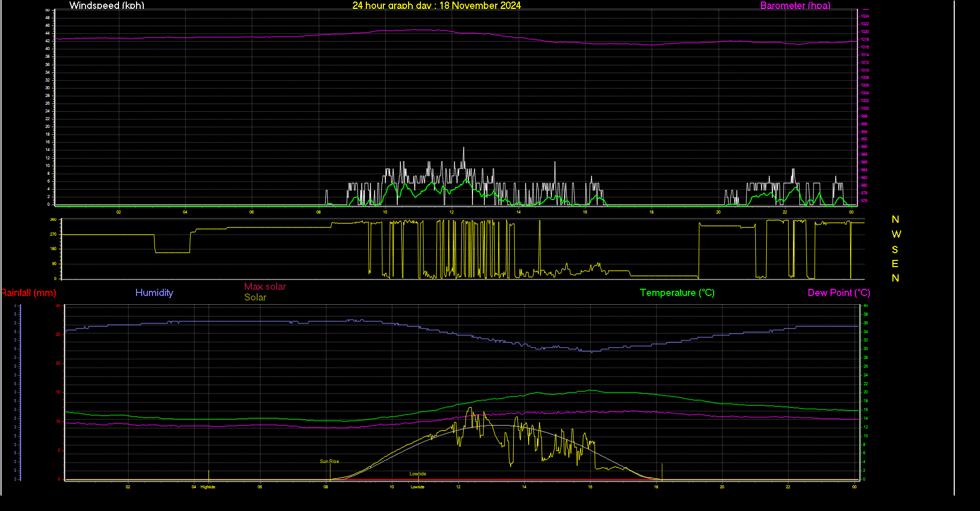Click the Windspeed (kph) chart title

coord(107,5)
